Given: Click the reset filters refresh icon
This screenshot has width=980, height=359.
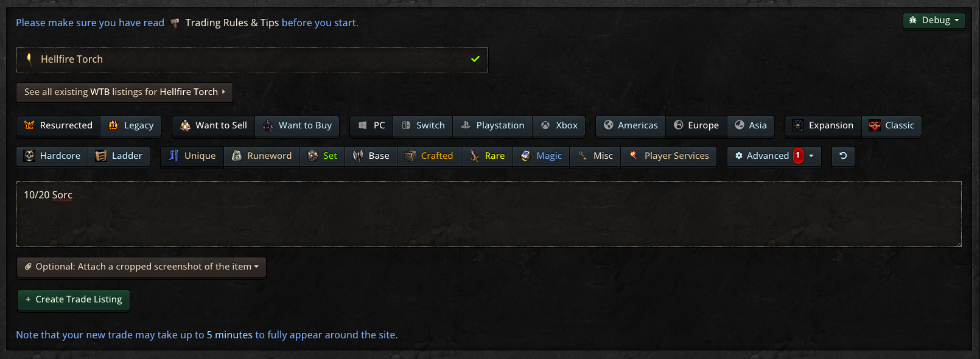Looking at the screenshot, I should click(x=843, y=156).
